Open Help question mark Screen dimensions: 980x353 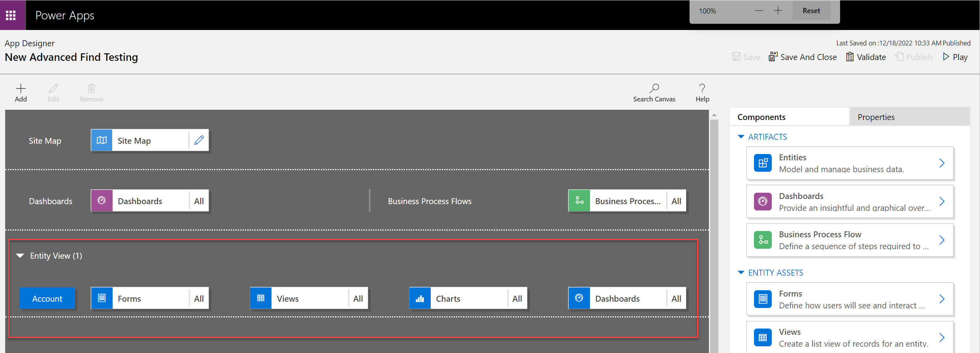click(x=702, y=88)
